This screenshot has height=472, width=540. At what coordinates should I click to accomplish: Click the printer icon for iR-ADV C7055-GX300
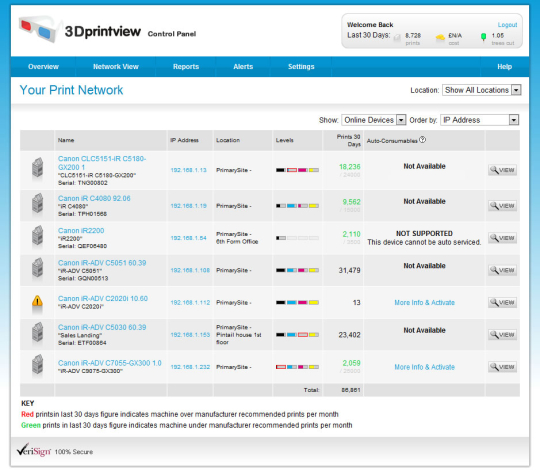pos(38,364)
